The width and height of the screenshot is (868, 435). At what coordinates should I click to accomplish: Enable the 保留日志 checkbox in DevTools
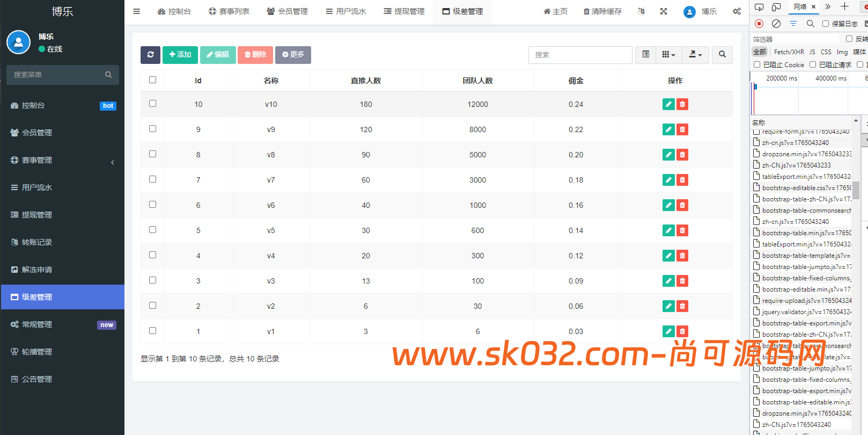tap(826, 24)
